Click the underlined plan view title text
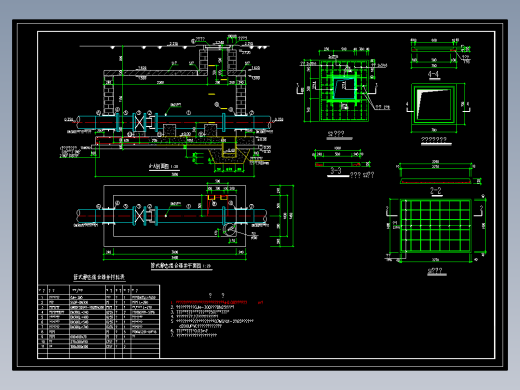This screenshot has height=390, width=520. coord(181,266)
